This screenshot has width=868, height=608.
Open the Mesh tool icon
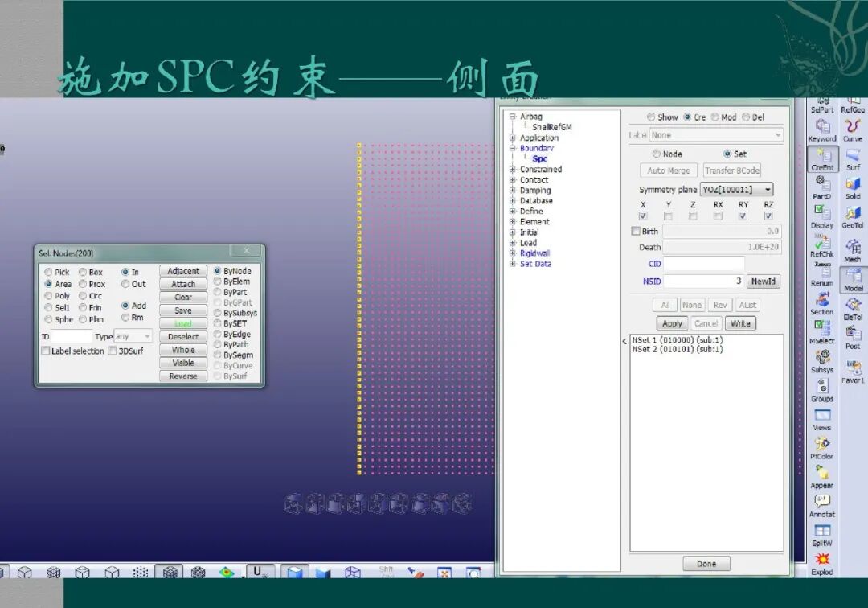click(853, 250)
